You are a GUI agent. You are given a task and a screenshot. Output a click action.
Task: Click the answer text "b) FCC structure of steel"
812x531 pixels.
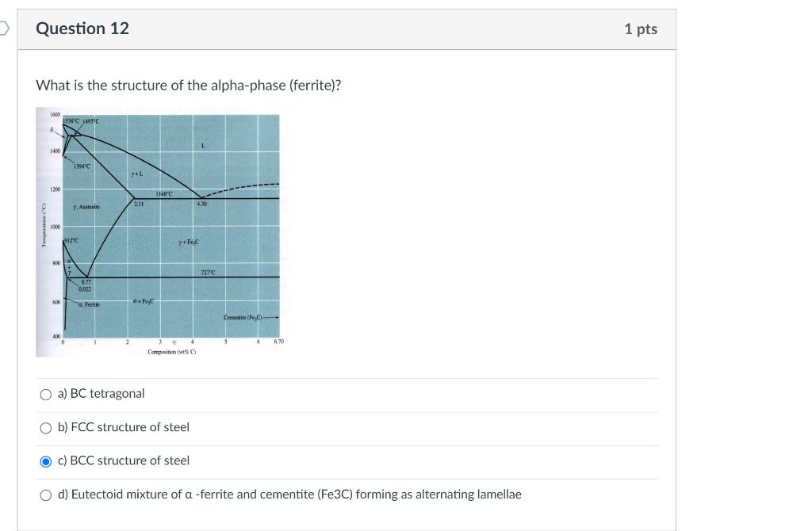point(123,426)
